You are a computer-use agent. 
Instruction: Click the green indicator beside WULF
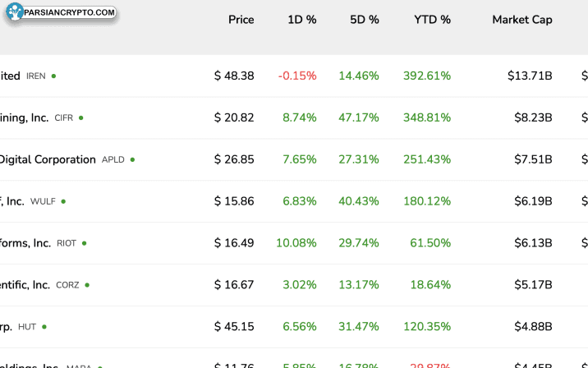(63, 201)
